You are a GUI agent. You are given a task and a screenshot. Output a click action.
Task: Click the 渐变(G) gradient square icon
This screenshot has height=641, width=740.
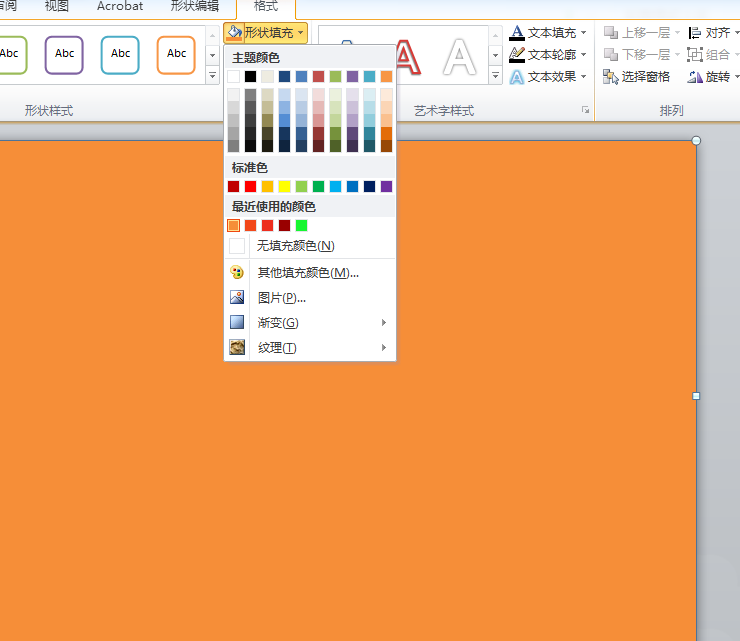(x=237, y=322)
